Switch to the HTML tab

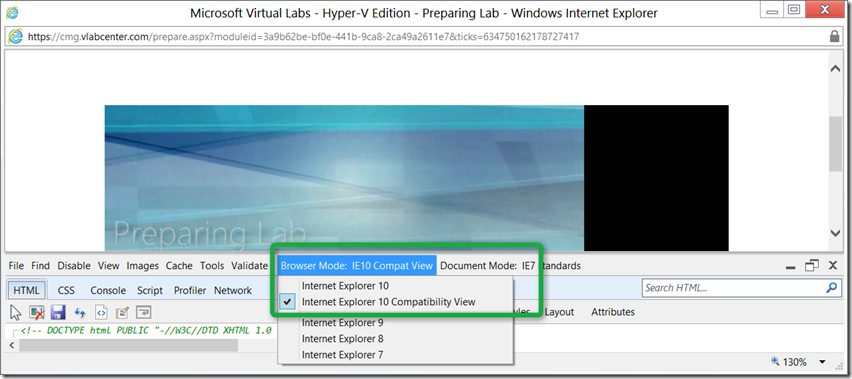click(x=27, y=290)
